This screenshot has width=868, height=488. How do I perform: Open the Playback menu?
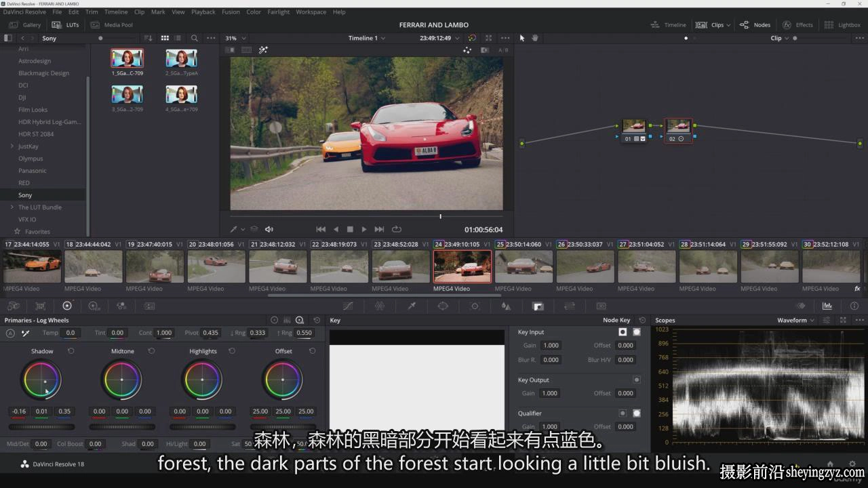(x=203, y=12)
